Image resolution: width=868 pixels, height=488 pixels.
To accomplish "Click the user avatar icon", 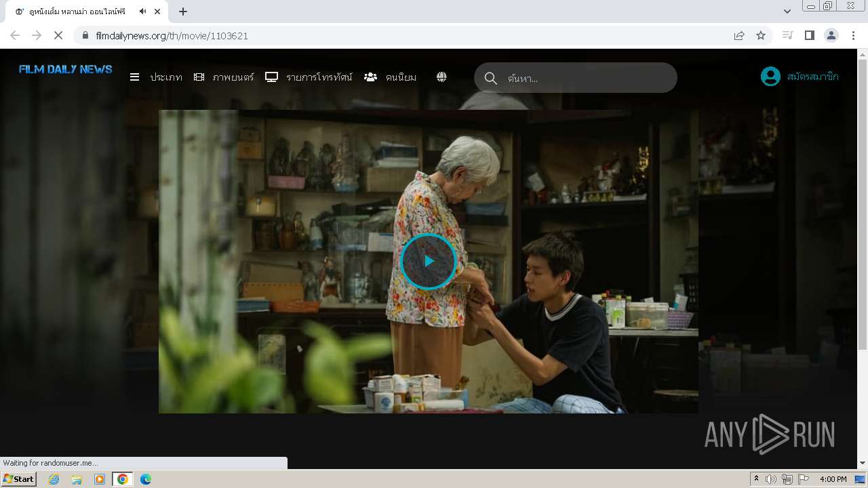I will coord(770,77).
